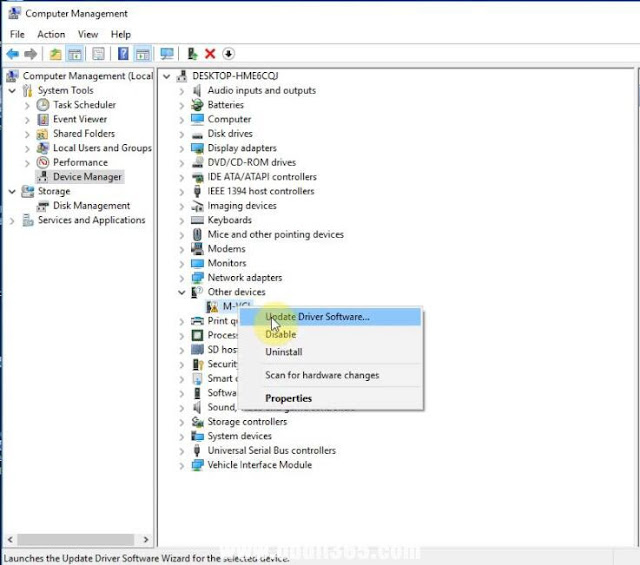Image resolution: width=640 pixels, height=565 pixels.
Task: Toggle the console tree pane icon
Action: tap(75, 54)
